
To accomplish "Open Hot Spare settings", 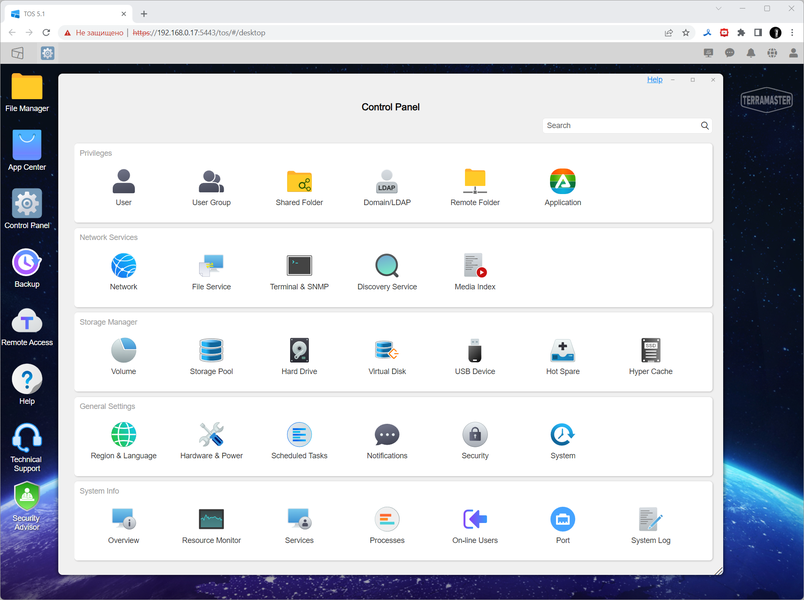I will (562, 356).
